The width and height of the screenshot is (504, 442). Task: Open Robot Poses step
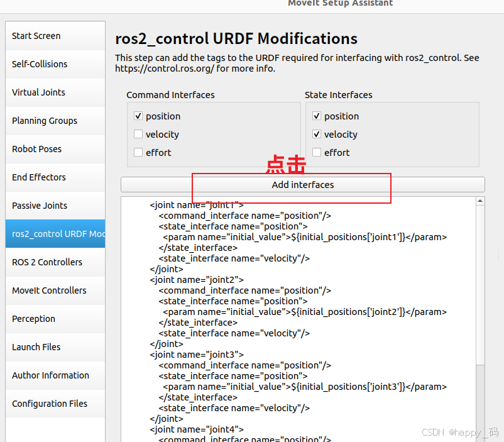click(55, 149)
